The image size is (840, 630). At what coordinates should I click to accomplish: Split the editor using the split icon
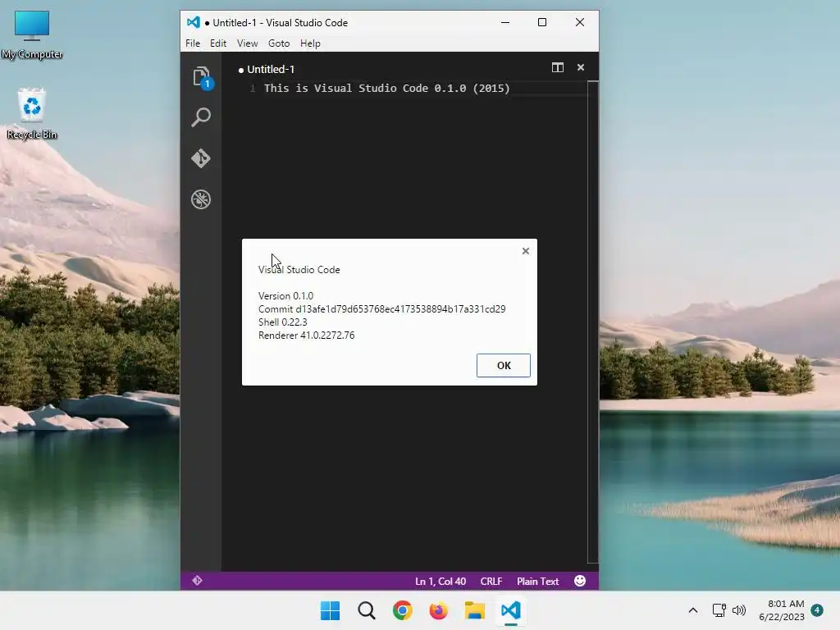(x=558, y=67)
